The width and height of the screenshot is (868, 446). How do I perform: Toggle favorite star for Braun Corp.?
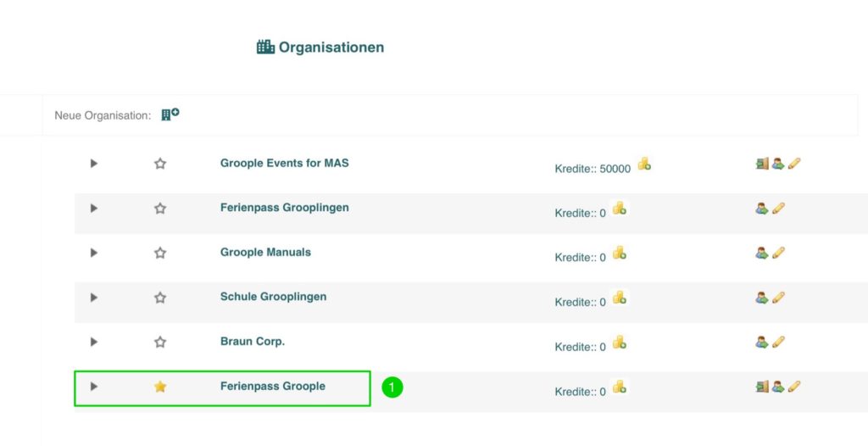[160, 342]
